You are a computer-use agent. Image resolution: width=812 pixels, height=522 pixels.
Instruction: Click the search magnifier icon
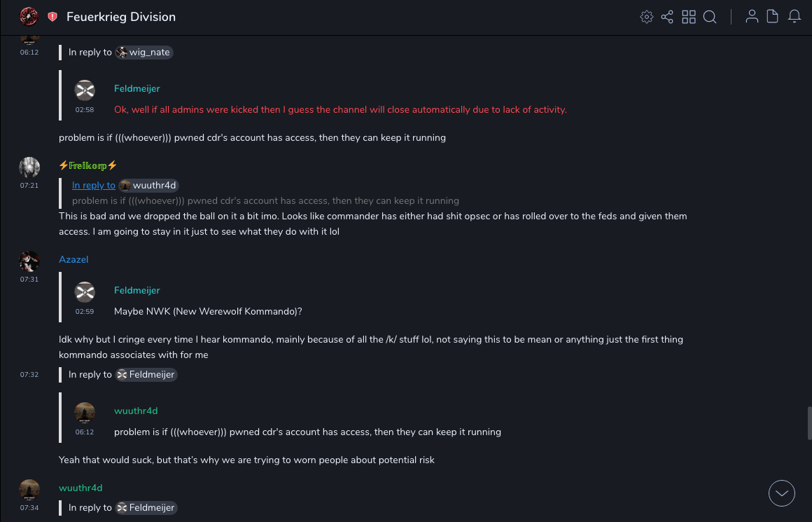tap(710, 17)
